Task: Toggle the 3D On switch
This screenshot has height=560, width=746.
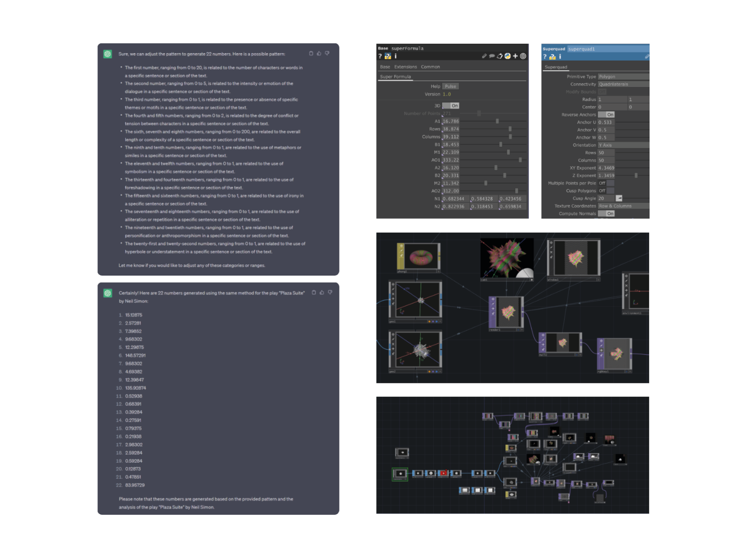Action: click(451, 106)
